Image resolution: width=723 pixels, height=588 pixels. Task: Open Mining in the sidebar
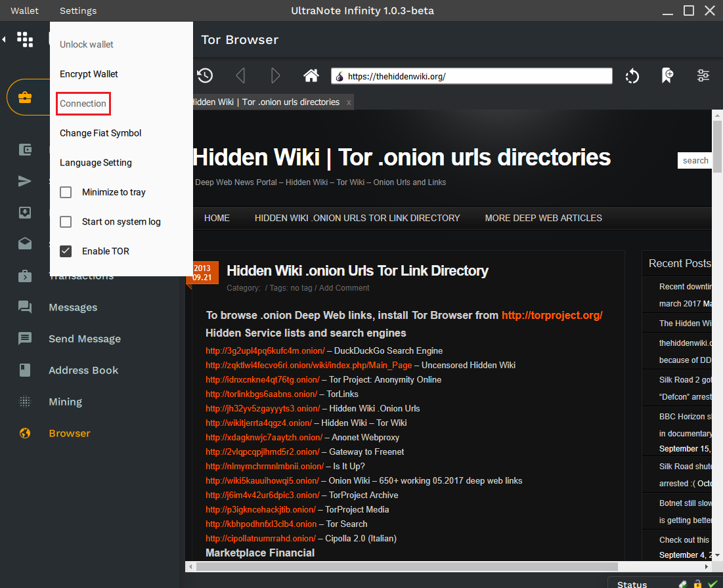[66, 402]
